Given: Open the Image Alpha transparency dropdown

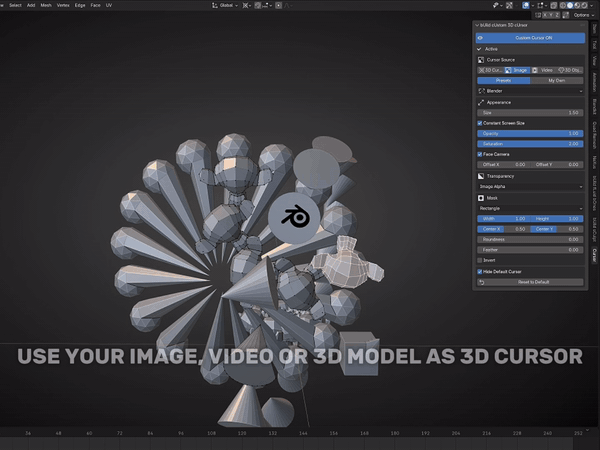Looking at the screenshot, I should click(x=530, y=187).
